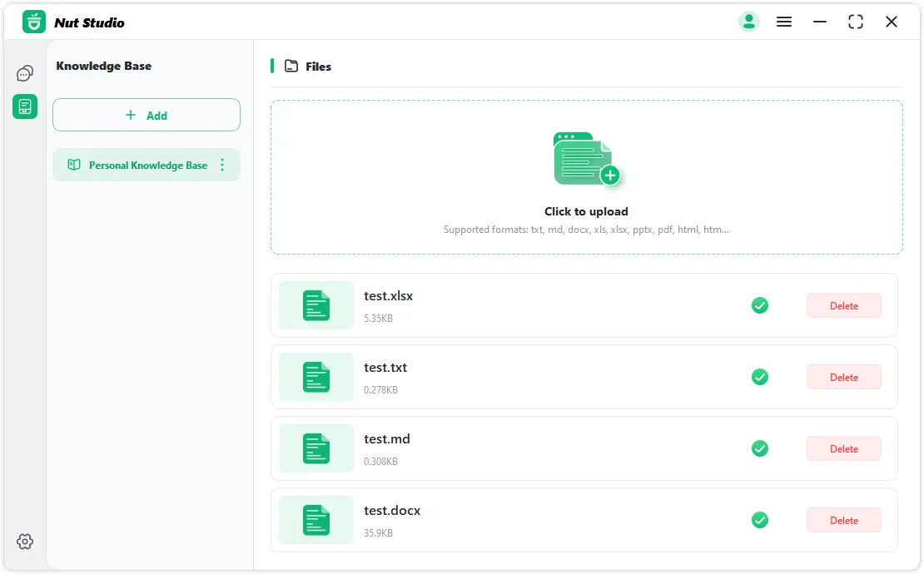The width and height of the screenshot is (924, 574).
Task: Click the 35.9KB file size
Action: click(x=378, y=532)
